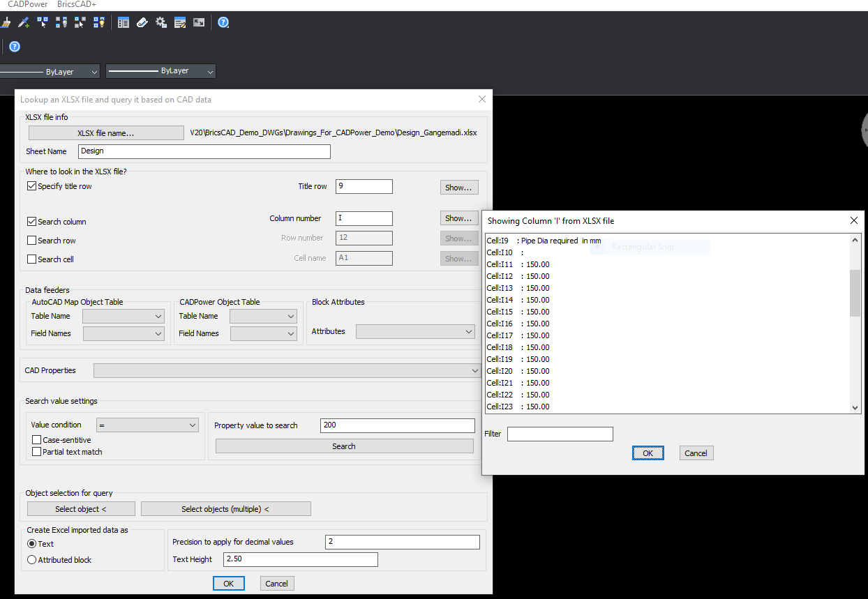Select the Attributed block radio button

[x=31, y=560]
